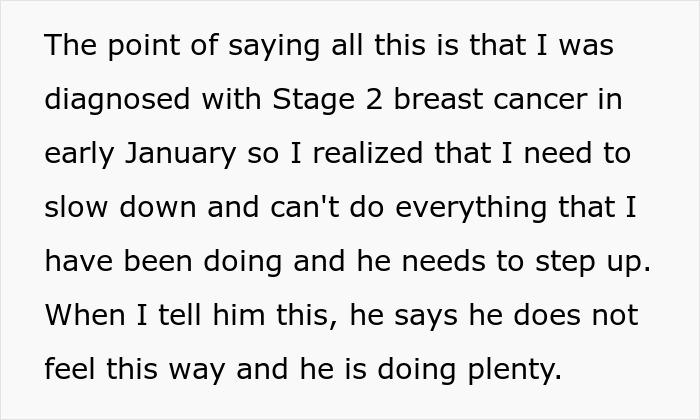
Task: Click the word "January"
Action: pos(180,154)
